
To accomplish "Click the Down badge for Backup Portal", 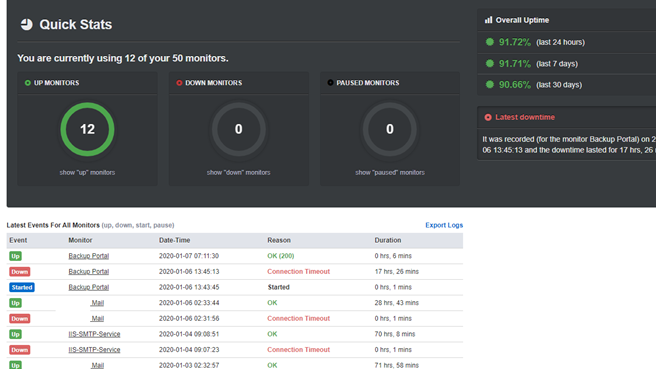I will pyautogui.click(x=20, y=272).
